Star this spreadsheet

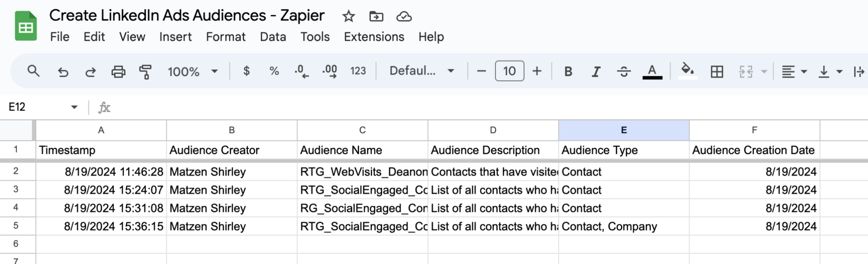click(x=348, y=17)
